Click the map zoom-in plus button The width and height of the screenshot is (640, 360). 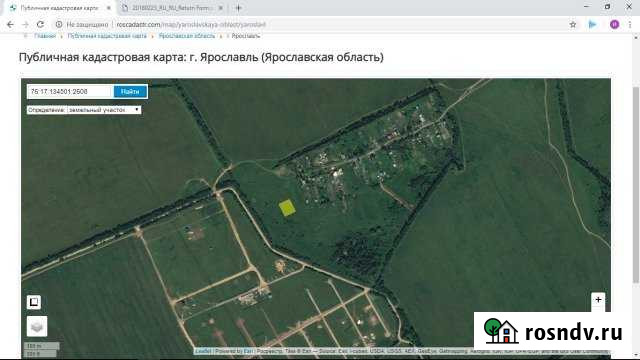[598, 300]
